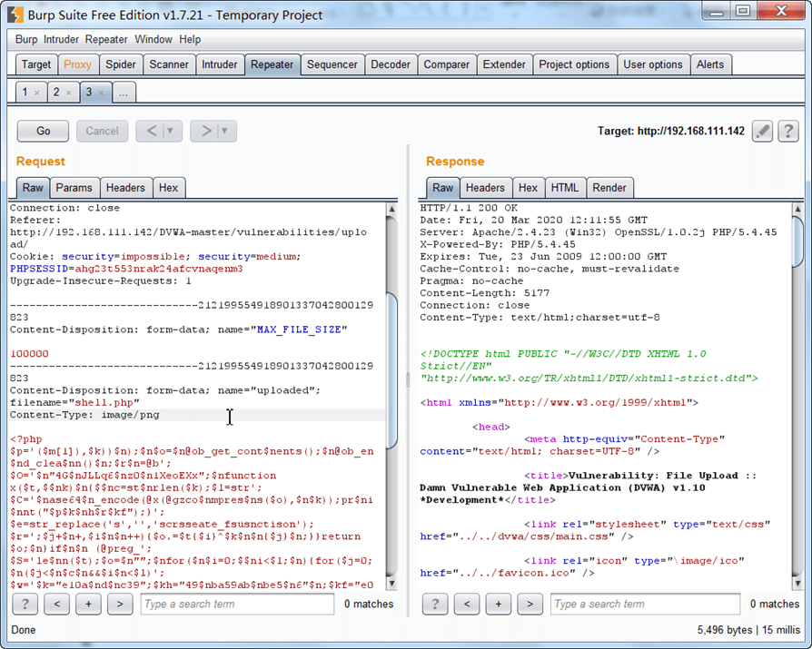Open the Help menu
Screen dimensions: 812x649
coord(190,39)
